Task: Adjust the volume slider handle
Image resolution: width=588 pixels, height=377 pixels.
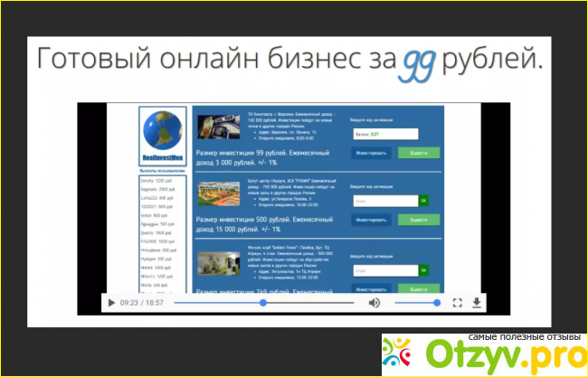Action: 437,303
